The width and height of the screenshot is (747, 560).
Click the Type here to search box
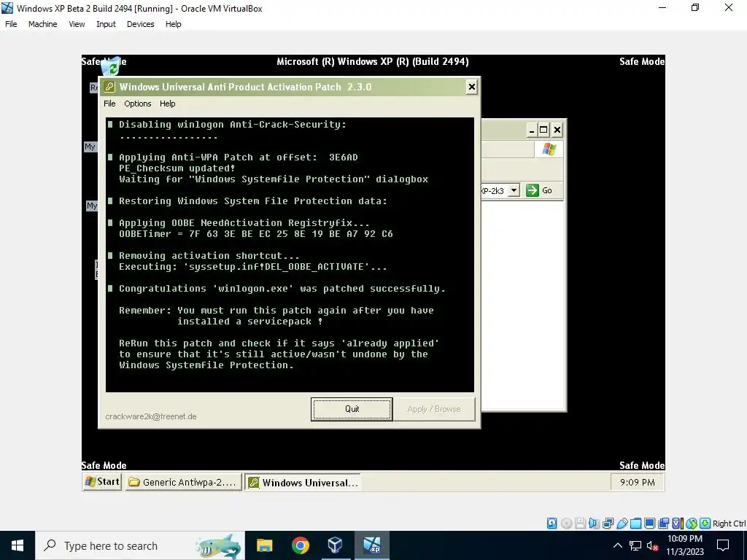[140, 545]
